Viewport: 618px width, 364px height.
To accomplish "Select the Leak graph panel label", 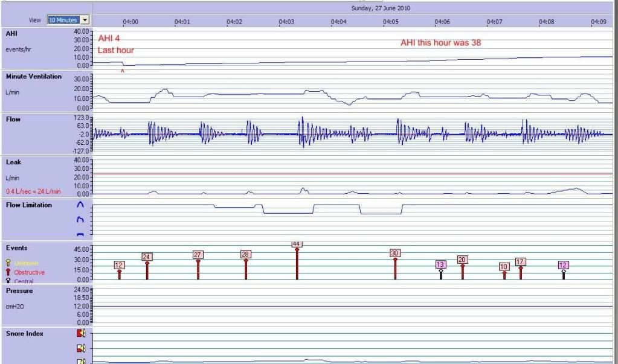I will click(x=13, y=162).
